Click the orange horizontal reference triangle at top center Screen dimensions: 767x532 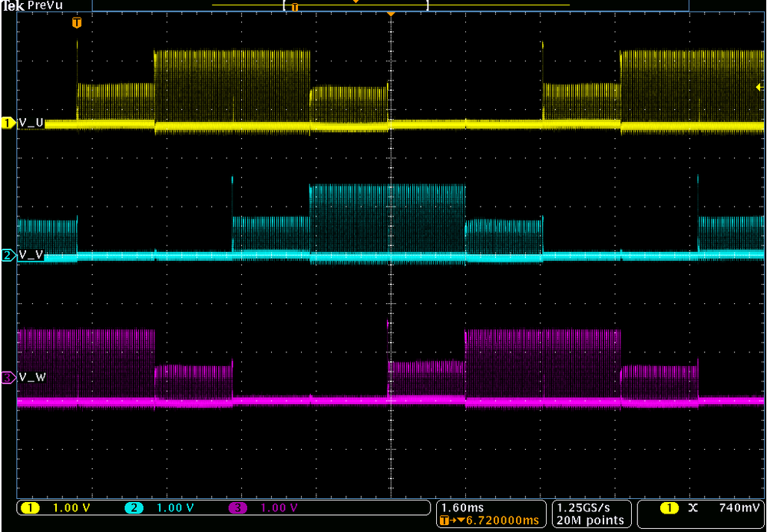point(390,15)
